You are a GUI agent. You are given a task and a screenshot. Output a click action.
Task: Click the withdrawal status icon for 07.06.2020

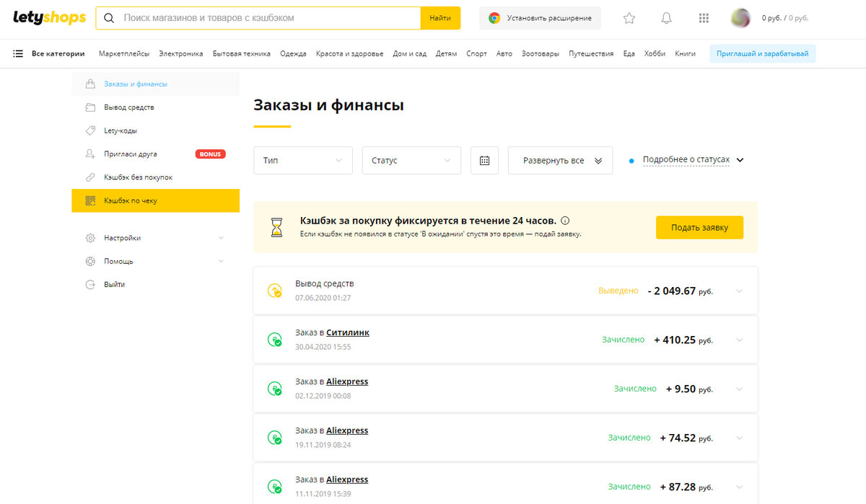(275, 291)
